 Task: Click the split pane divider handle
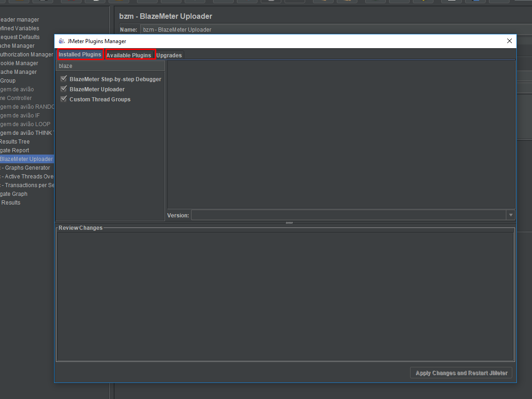pos(289,223)
